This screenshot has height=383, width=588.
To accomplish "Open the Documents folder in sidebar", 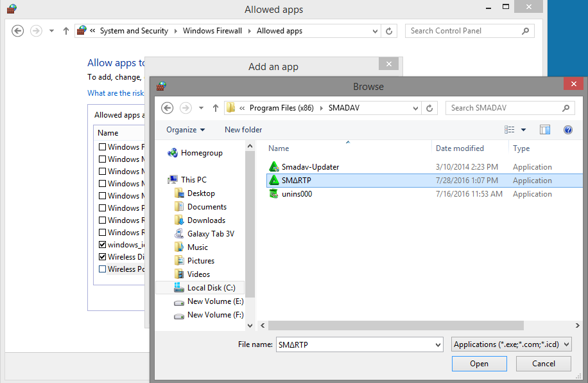I will tap(200, 207).
